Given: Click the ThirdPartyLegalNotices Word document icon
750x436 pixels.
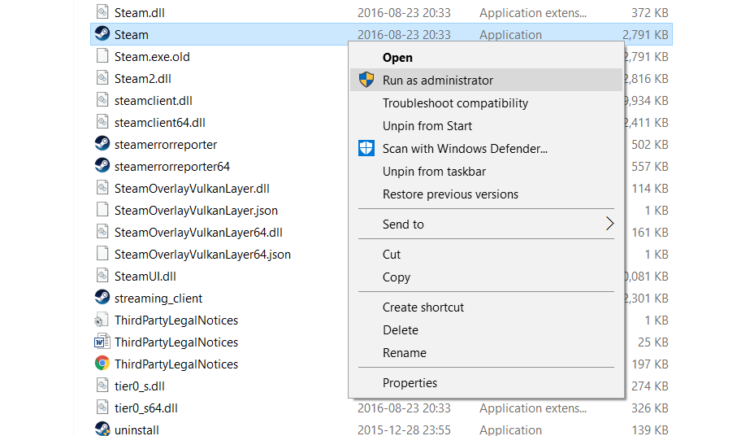Looking at the screenshot, I should point(101,342).
